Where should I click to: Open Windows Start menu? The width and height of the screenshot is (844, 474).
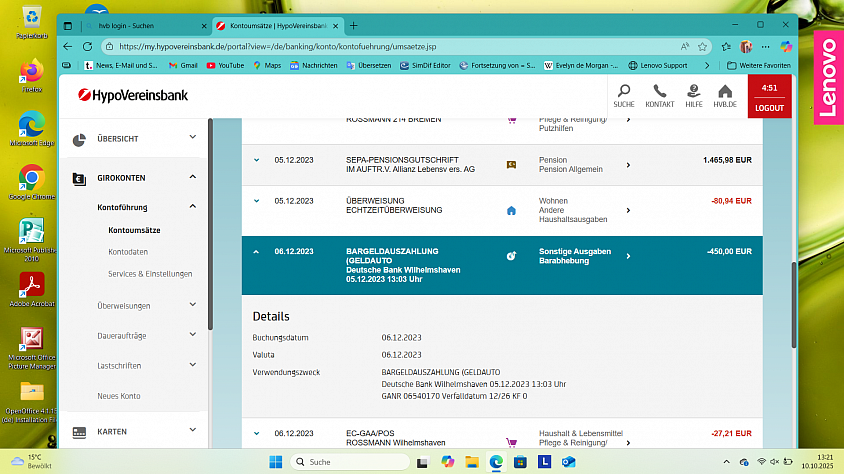(276, 462)
